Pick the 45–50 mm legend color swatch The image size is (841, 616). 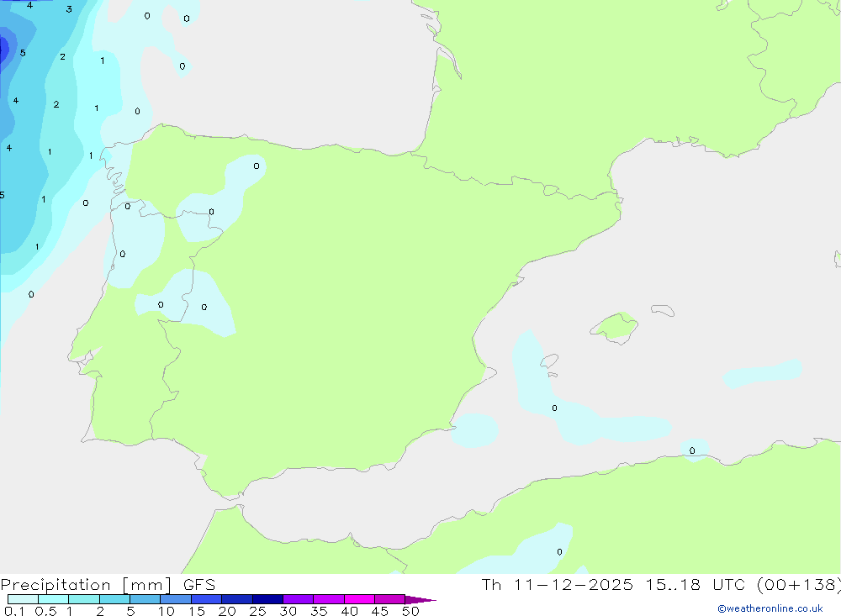coord(389,599)
